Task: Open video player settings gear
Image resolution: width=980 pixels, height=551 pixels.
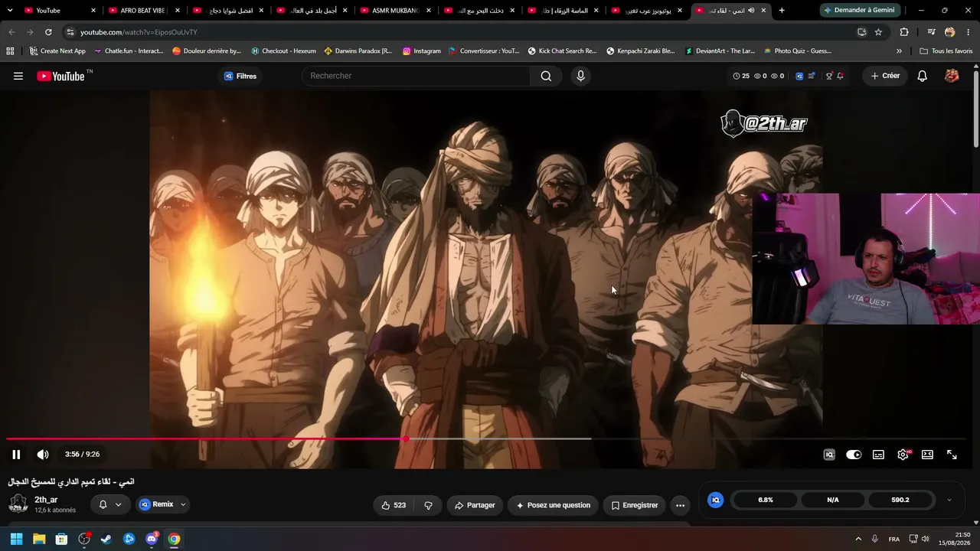Action: click(903, 455)
